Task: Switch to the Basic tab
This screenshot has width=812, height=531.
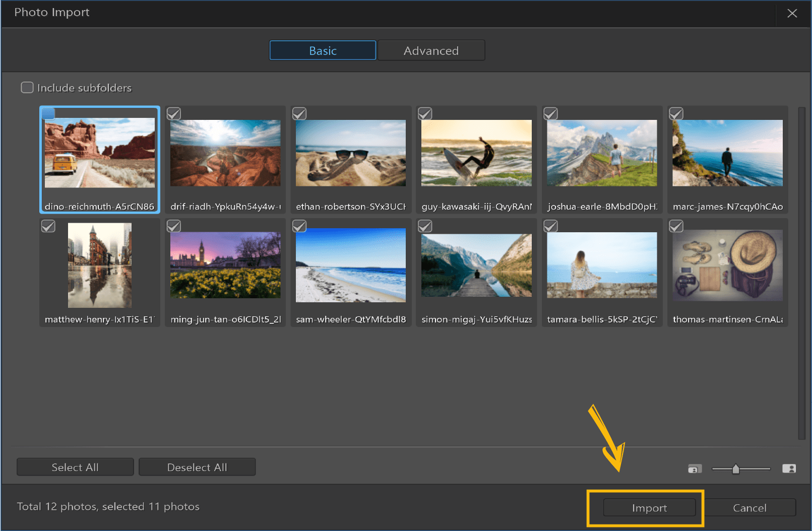Action: [323, 50]
